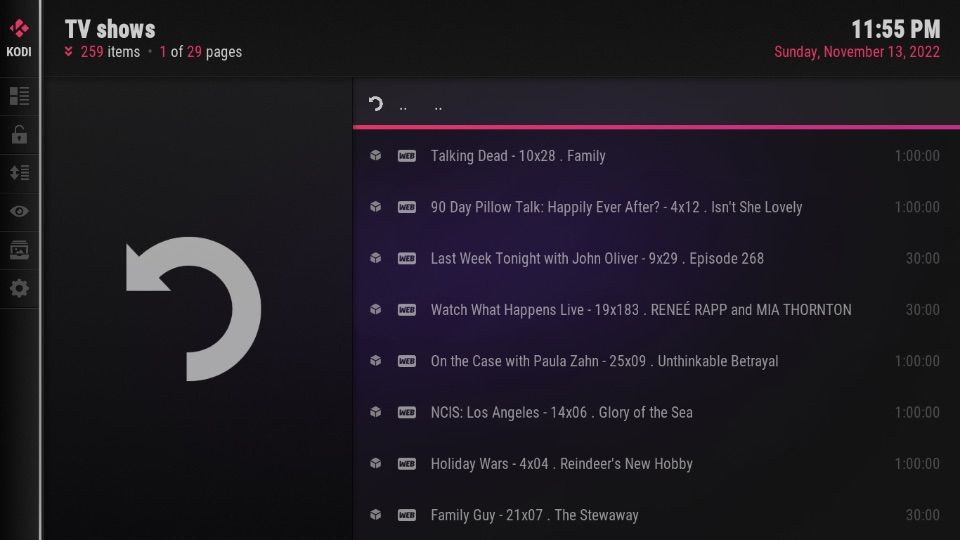Click the 259 items count
This screenshot has height=540, width=960.
coord(110,52)
